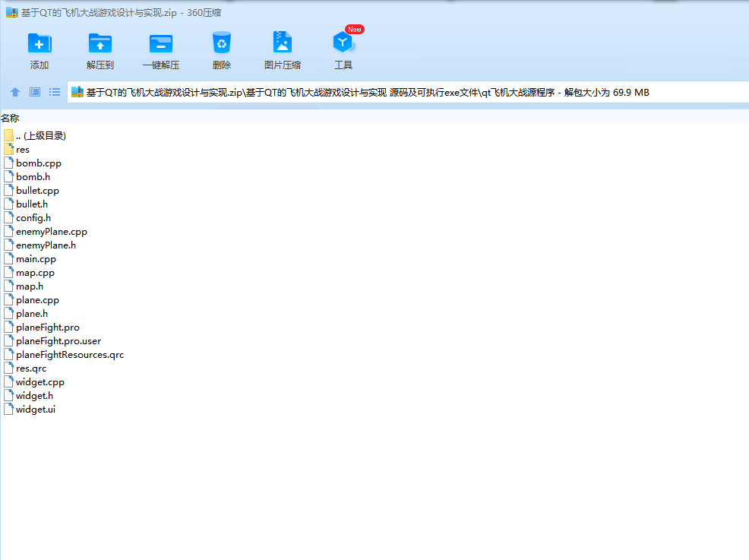The width and height of the screenshot is (749, 560).
Task: Switch to the list view mode button
Action: coord(55,92)
